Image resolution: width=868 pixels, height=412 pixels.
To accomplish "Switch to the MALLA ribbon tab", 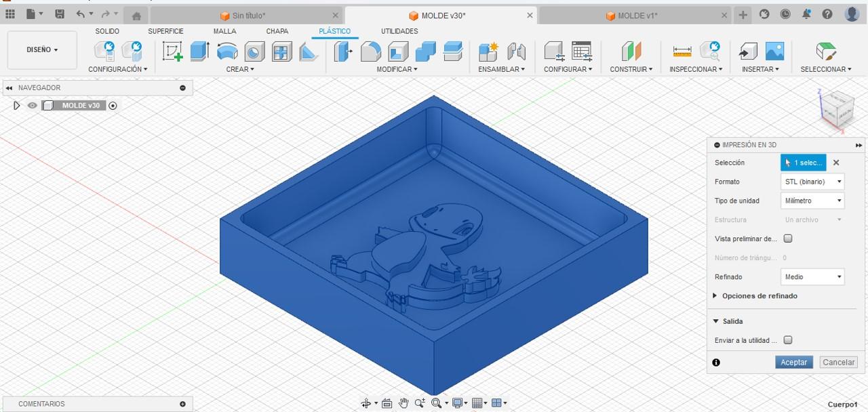I will tap(225, 31).
